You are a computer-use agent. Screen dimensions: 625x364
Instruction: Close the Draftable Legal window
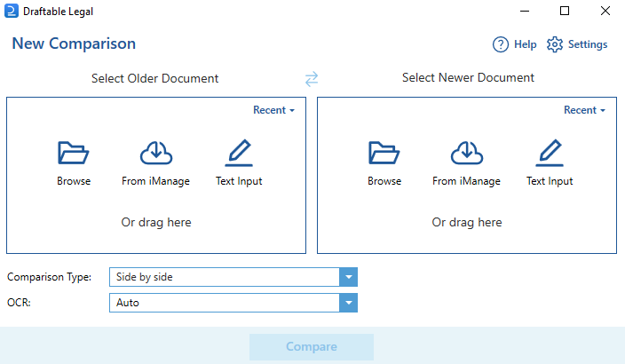[605, 11]
